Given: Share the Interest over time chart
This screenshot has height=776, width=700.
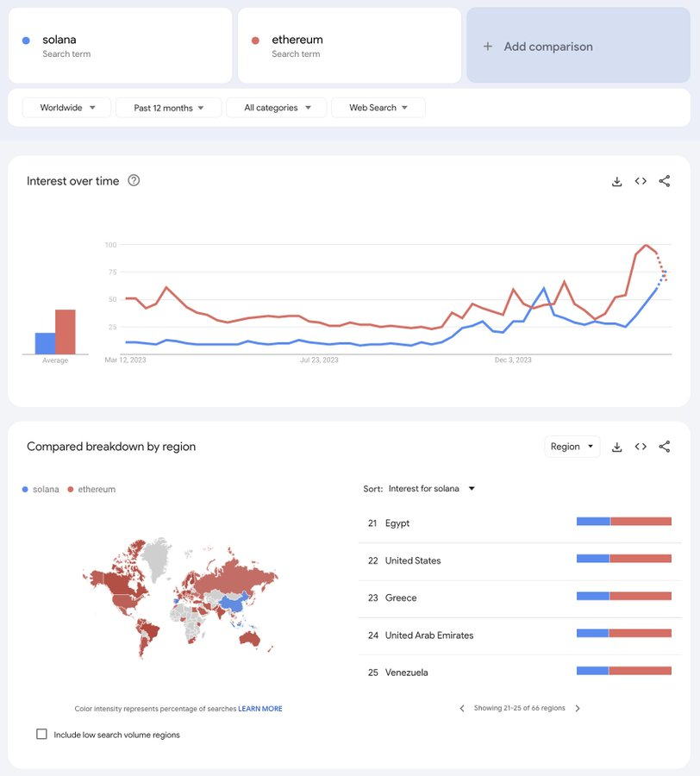Looking at the screenshot, I should 665,181.
